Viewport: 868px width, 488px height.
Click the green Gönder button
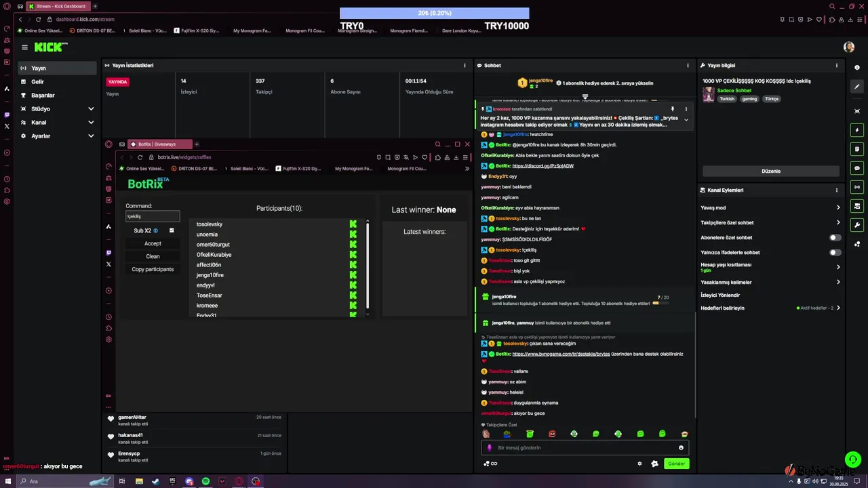point(676,464)
